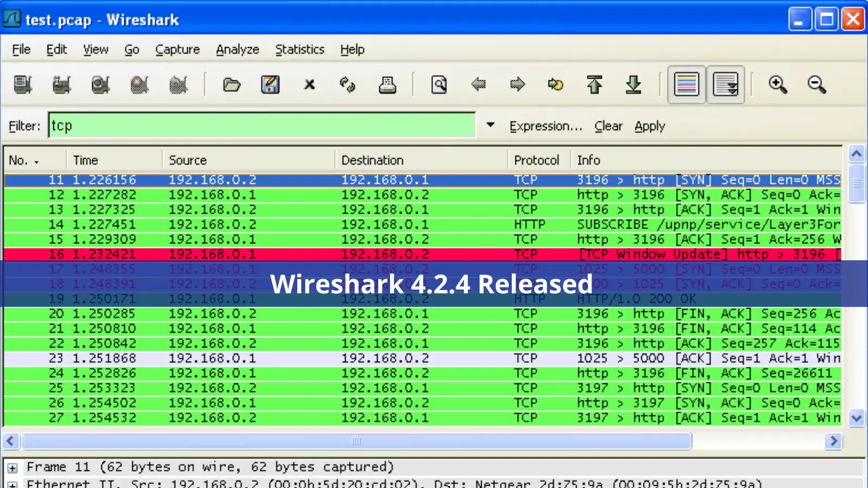Open the View menu
The image size is (868, 488).
pos(95,49)
